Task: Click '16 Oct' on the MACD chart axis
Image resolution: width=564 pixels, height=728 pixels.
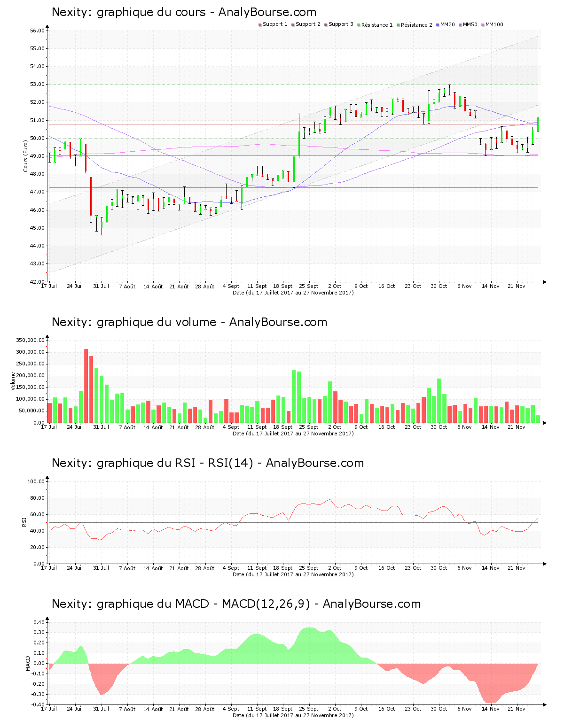Action: point(387,709)
